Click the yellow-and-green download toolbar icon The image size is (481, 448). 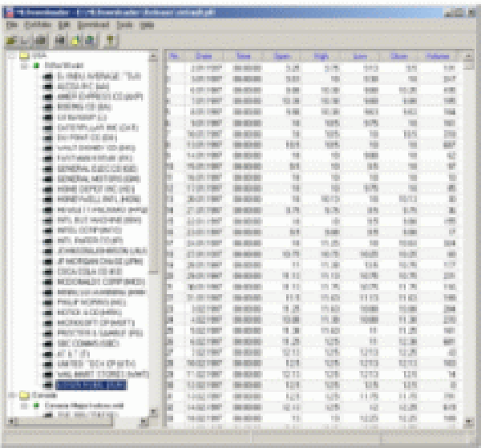pyautogui.click(x=76, y=40)
